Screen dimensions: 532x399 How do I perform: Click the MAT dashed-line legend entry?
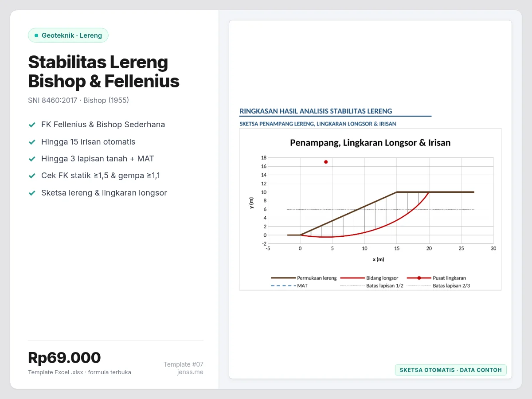(289, 286)
